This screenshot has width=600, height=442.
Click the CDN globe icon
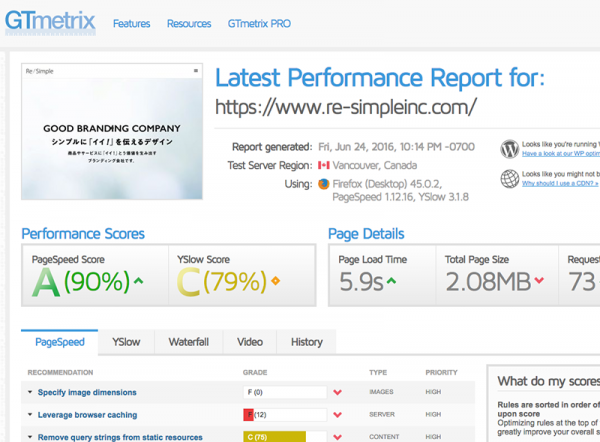pyautogui.click(x=510, y=178)
